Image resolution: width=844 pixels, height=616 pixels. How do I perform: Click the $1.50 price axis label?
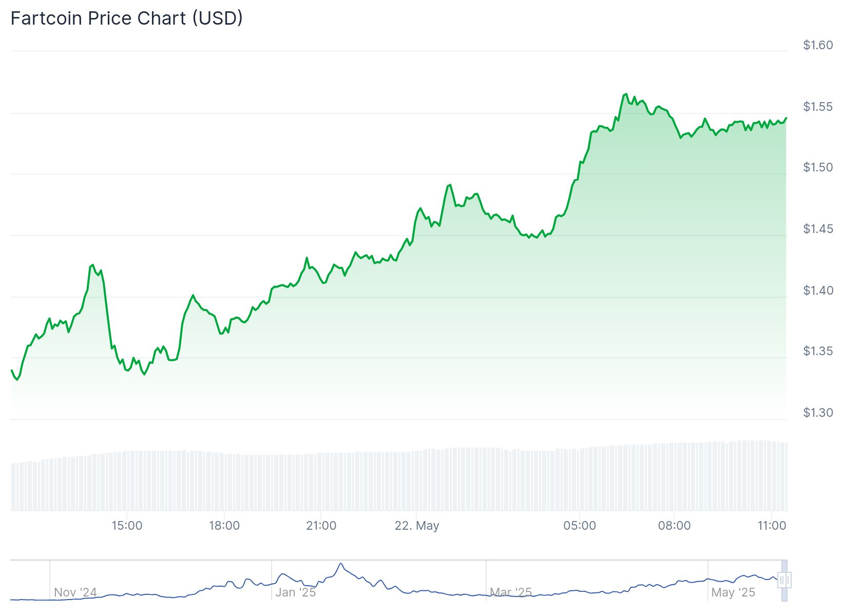pyautogui.click(x=818, y=167)
